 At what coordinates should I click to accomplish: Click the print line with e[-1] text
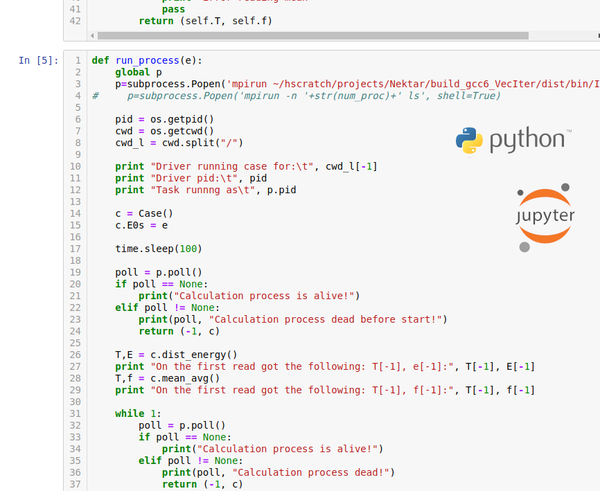click(325, 367)
